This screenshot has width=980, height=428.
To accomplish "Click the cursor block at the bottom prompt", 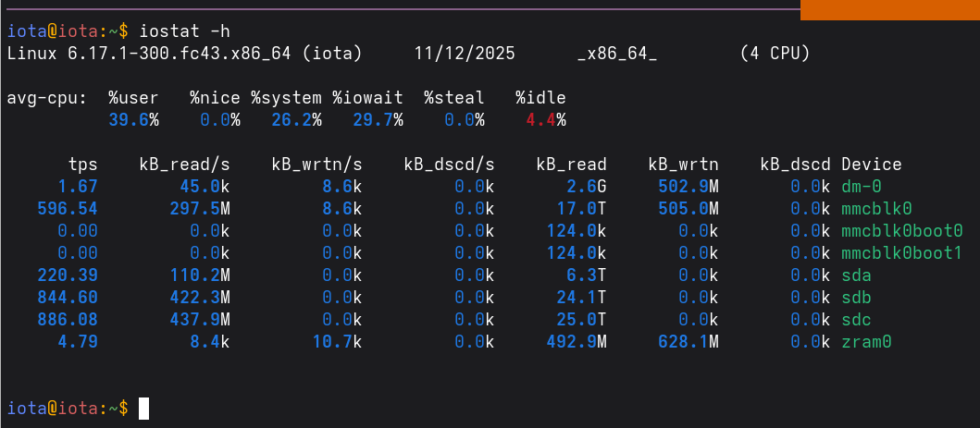I will click(143, 408).
